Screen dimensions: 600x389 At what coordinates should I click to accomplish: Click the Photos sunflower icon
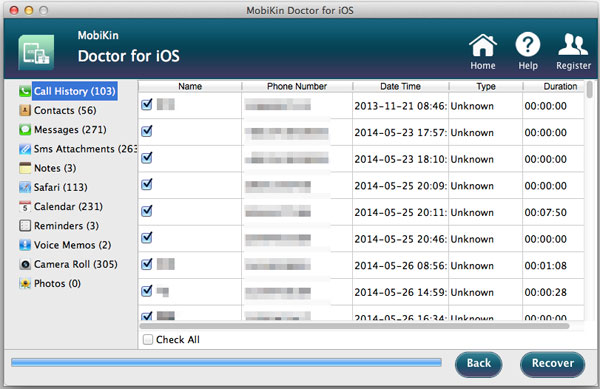tap(25, 283)
